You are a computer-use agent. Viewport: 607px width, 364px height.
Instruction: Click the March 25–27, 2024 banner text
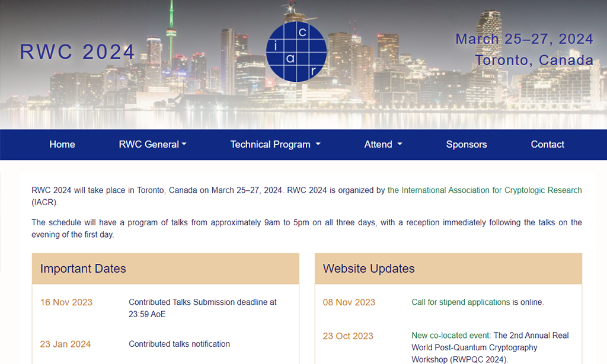click(x=524, y=39)
